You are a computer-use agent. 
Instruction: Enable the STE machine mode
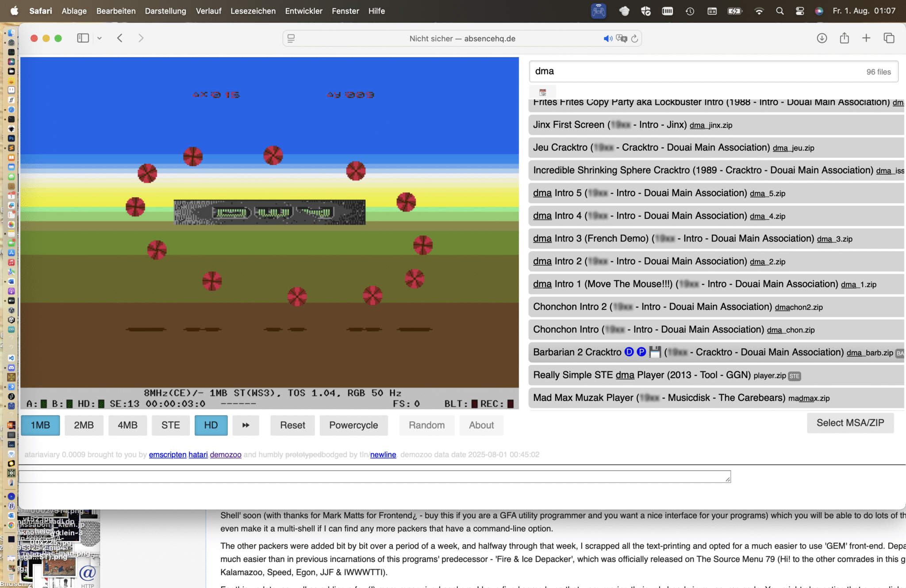[170, 425]
